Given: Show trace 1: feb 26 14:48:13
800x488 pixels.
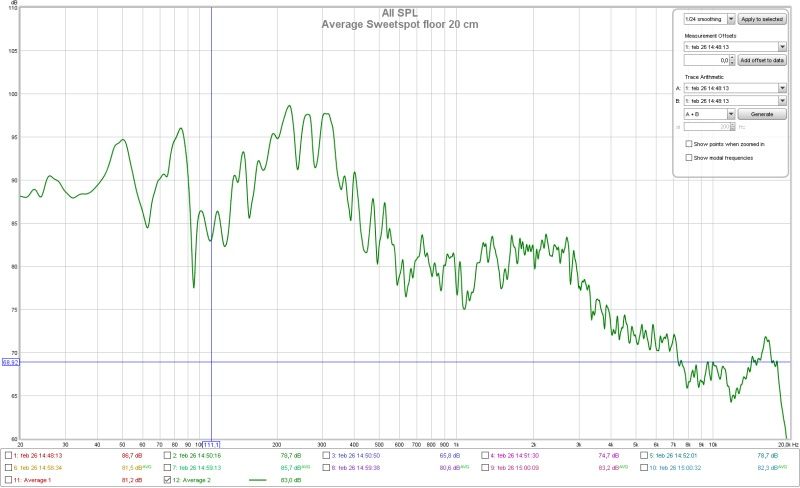Looking at the screenshot, I should pyautogui.click(x=9, y=454).
